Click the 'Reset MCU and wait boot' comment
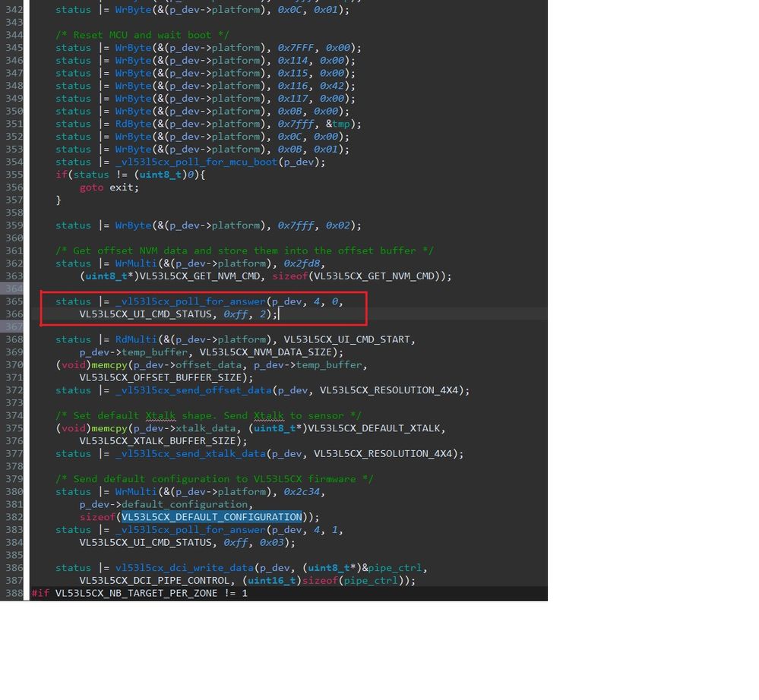This screenshot has width=759, height=700. [142, 36]
